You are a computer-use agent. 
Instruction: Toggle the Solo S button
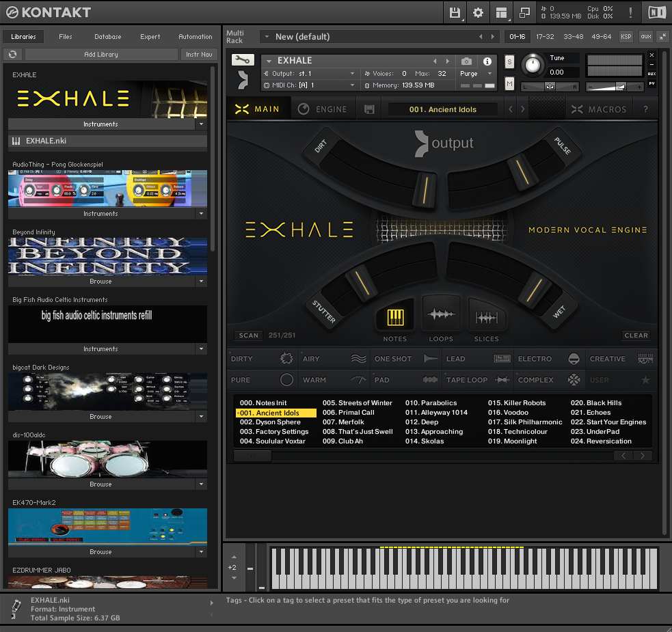pos(509,61)
